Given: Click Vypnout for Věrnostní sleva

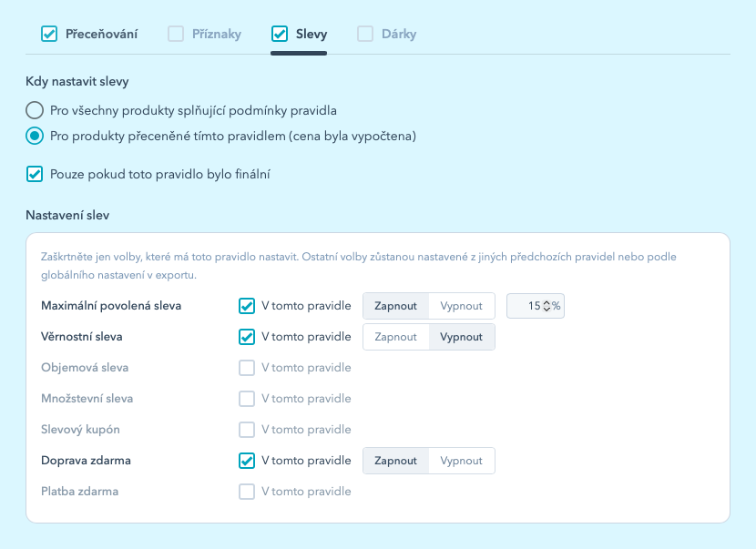Looking at the screenshot, I should tap(462, 337).
